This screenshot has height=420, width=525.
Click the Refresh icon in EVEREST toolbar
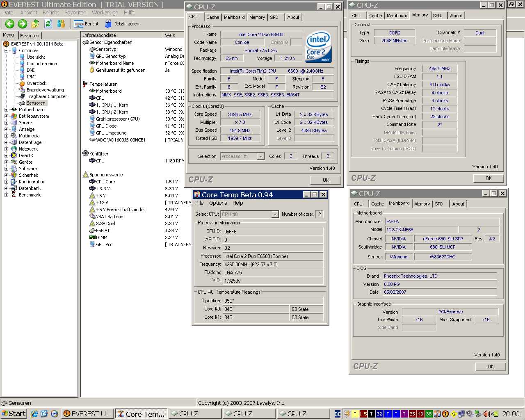click(x=48, y=24)
